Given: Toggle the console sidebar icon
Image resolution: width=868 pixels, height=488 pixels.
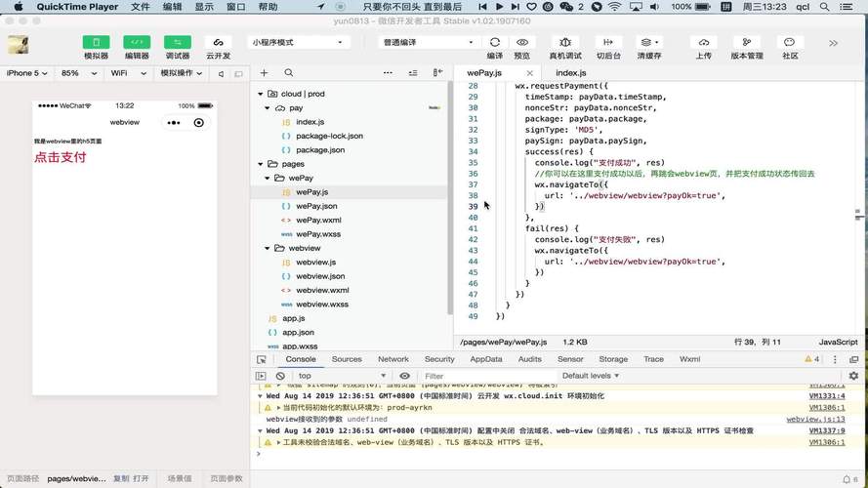Looking at the screenshot, I should coord(261,376).
